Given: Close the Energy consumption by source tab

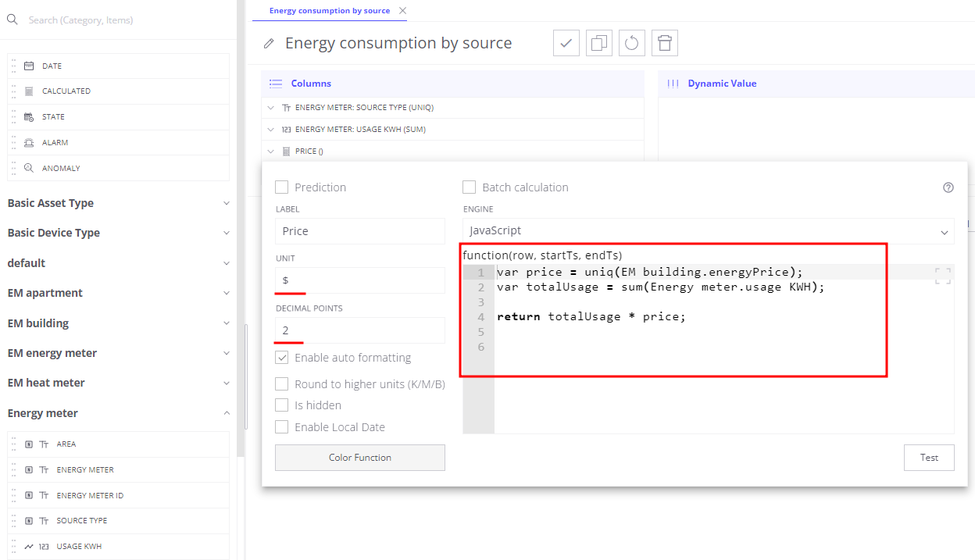Looking at the screenshot, I should click(x=402, y=11).
